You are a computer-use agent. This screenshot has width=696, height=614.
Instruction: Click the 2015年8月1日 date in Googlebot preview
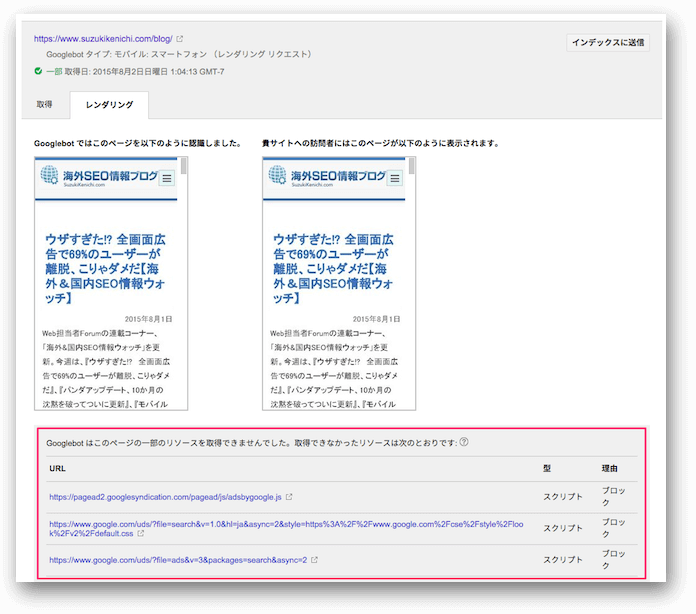click(x=148, y=319)
